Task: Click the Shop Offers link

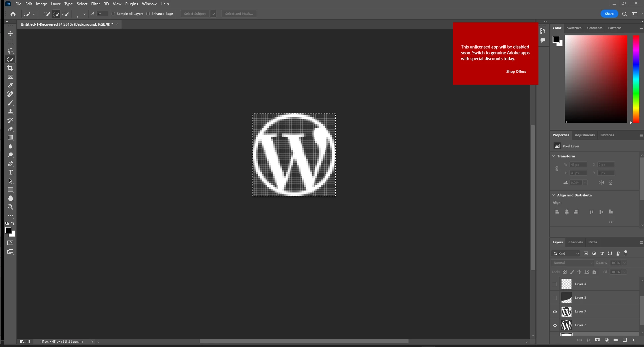Action: 516,71
